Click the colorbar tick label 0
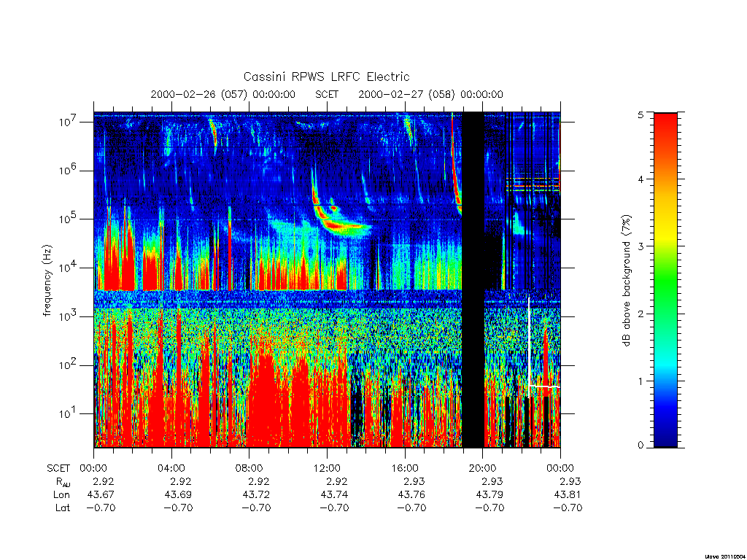The width and height of the screenshot is (747, 560). (640, 446)
